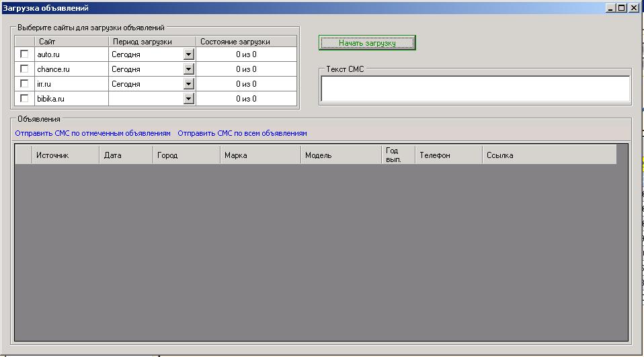This screenshot has height=357, width=644.
Task: Click Отправить СМС по всем объявлениям link
Action: coord(242,133)
